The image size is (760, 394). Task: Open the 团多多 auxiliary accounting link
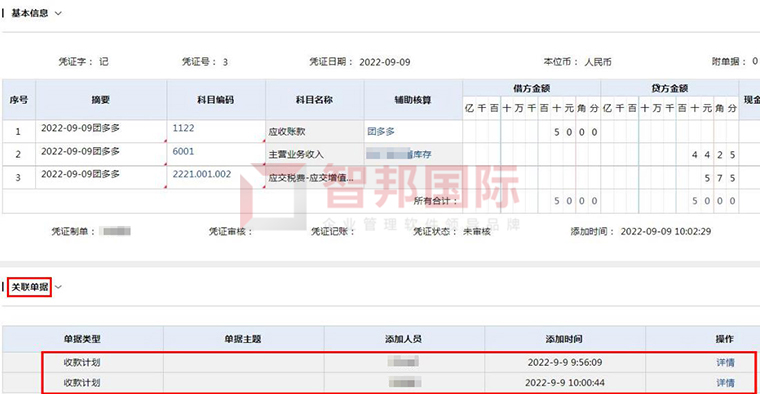(x=380, y=131)
